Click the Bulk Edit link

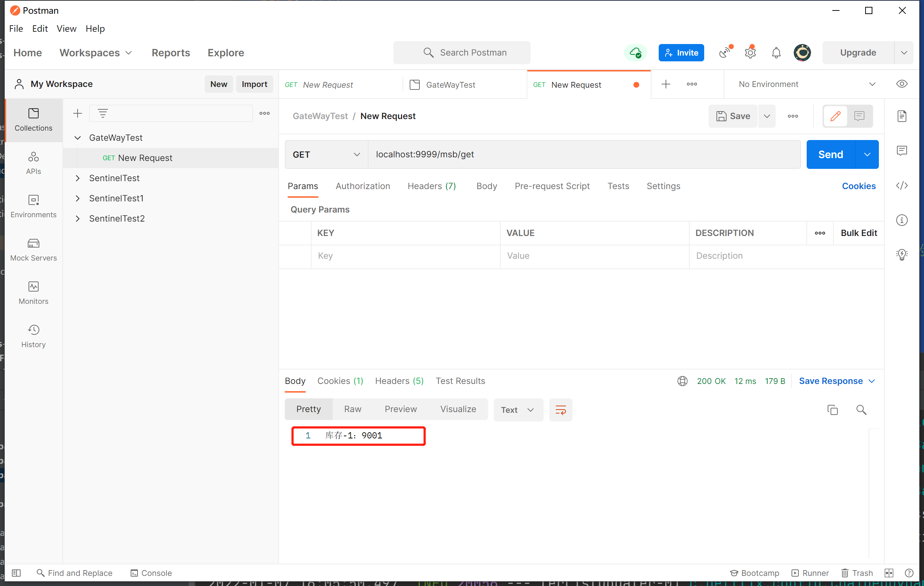tap(859, 233)
